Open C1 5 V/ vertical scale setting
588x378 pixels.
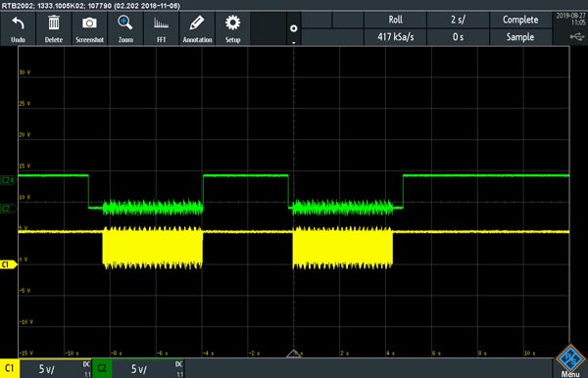tap(47, 369)
